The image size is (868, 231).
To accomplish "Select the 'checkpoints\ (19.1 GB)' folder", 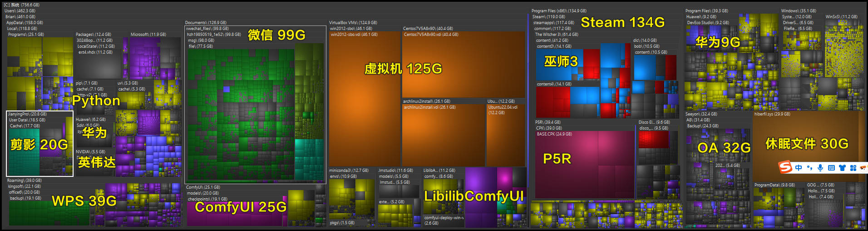I will coord(207,199).
